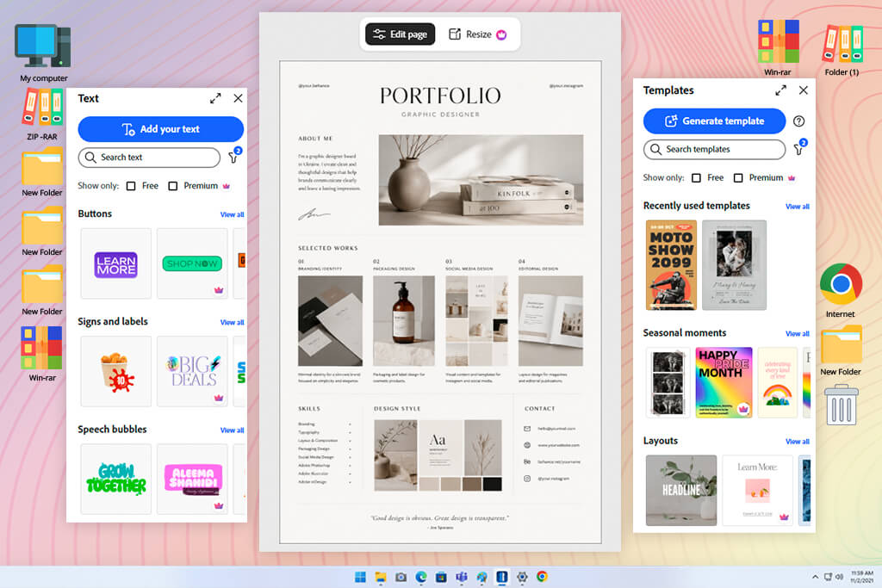Viewport: 882px width, 588px height.
Task: Choose the photo strip seasonal template
Action: 668,382
